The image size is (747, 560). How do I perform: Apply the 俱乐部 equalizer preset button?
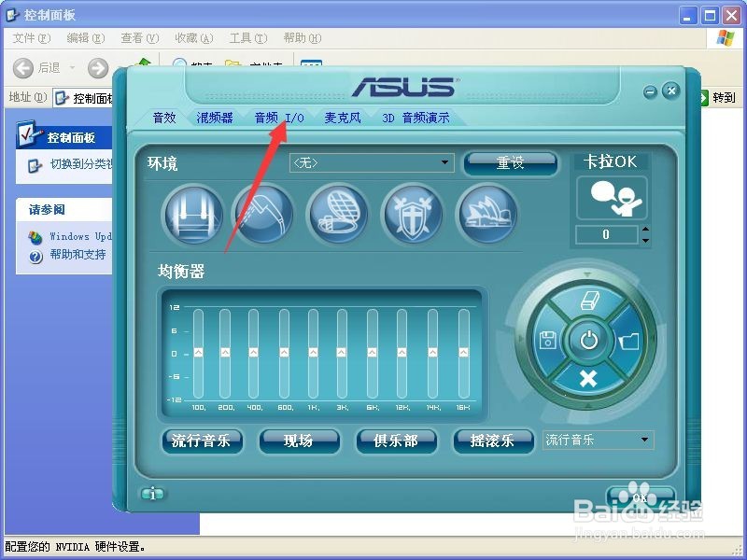396,441
